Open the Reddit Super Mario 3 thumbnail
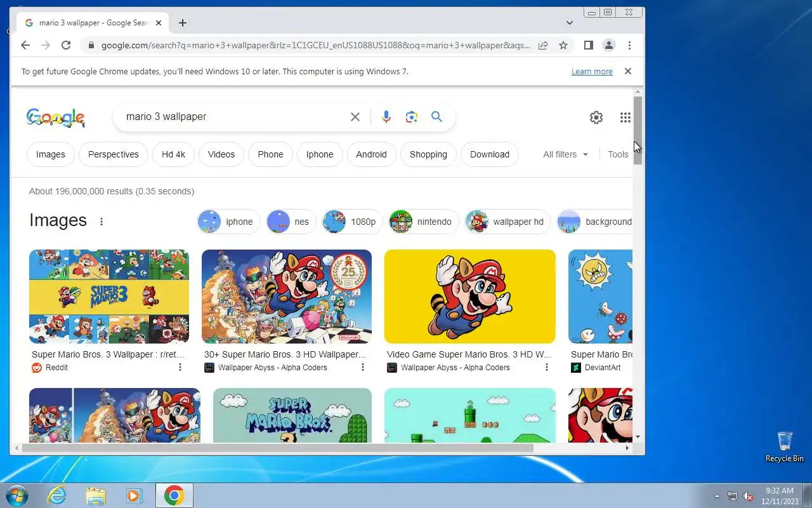Screen dimensions: 812x508 click(109, 297)
